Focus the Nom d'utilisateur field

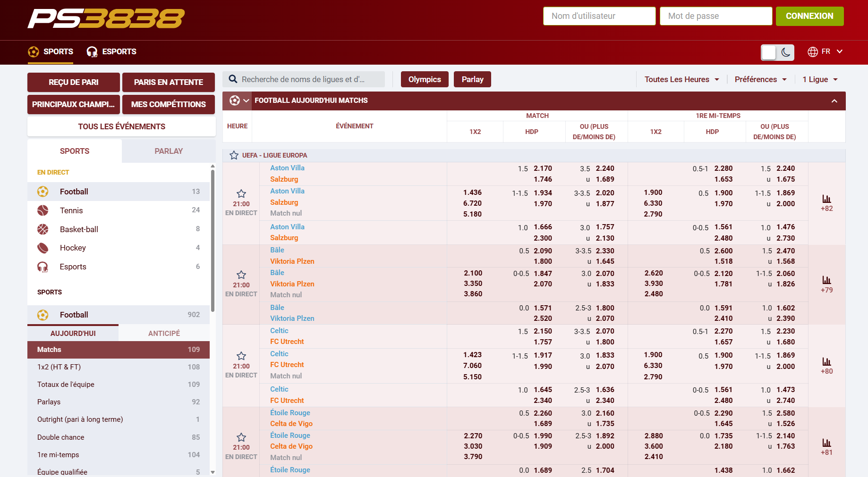coord(599,16)
